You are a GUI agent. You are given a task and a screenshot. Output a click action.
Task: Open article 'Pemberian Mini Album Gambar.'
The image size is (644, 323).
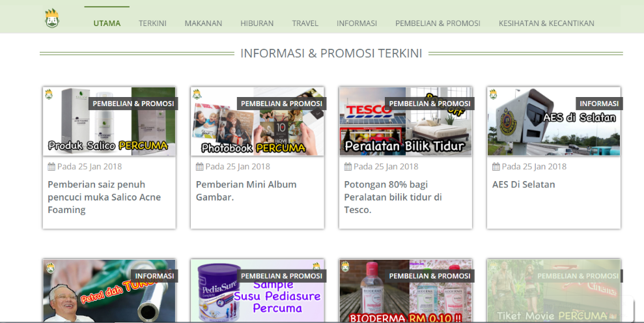(246, 191)
